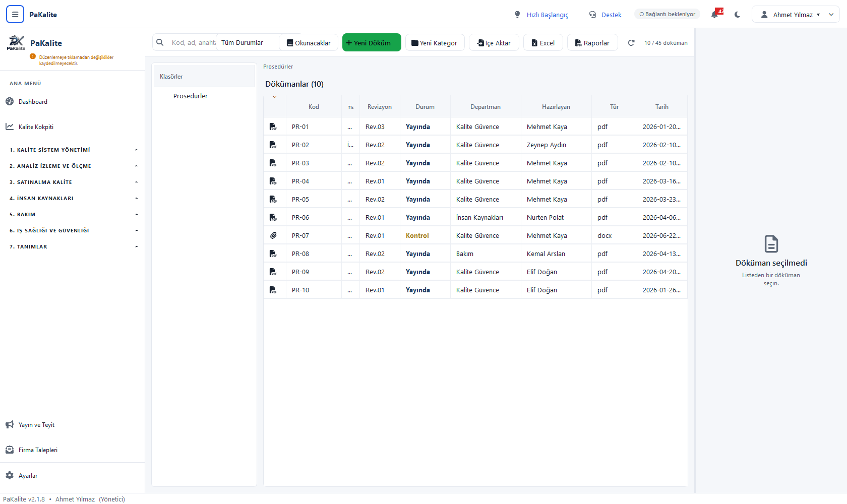Image resolution: width=847 pixels, height=504 pixels.
Task: Click the Yeni Döküm button
Action: pyautogui.click(x=372, y=43)
